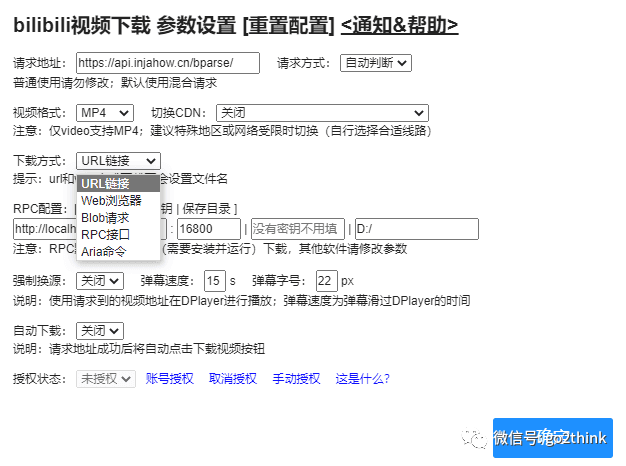Click the D:/ save directory field
The height and width of the screenshot is (466, 626).
click(417, 229)
